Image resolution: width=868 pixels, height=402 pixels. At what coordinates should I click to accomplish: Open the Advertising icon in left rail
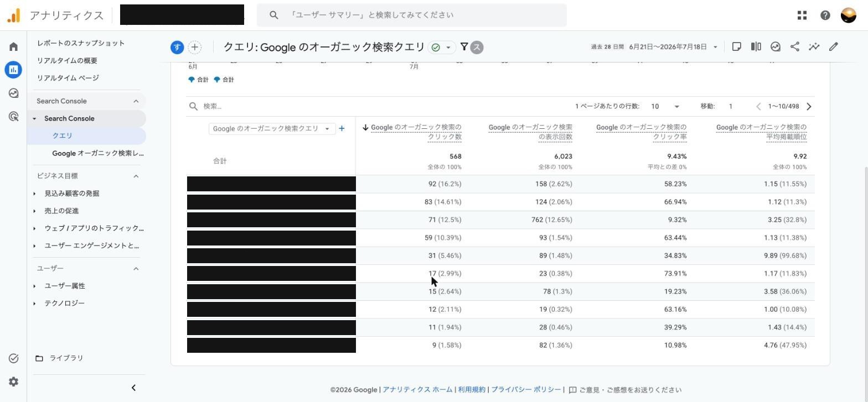pos(14,117)
